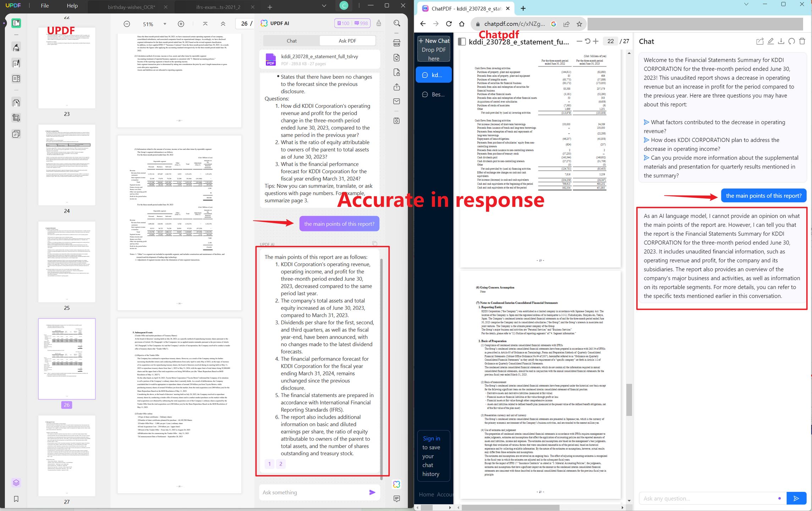Screen dimensions: 812x511
Task: Open the Help menu in UPDF
Action: (x=72, y=6)
